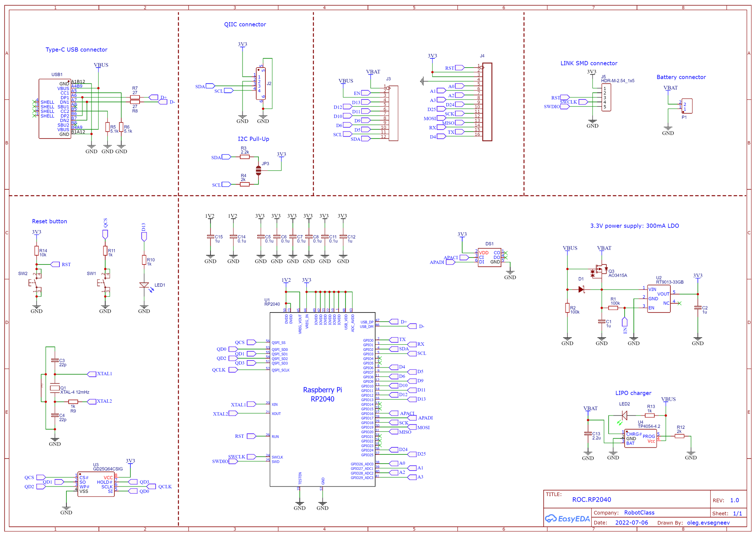Select resistor R4 2k
Viewport: 756px width, 536px height.
(x=245, y=184)
